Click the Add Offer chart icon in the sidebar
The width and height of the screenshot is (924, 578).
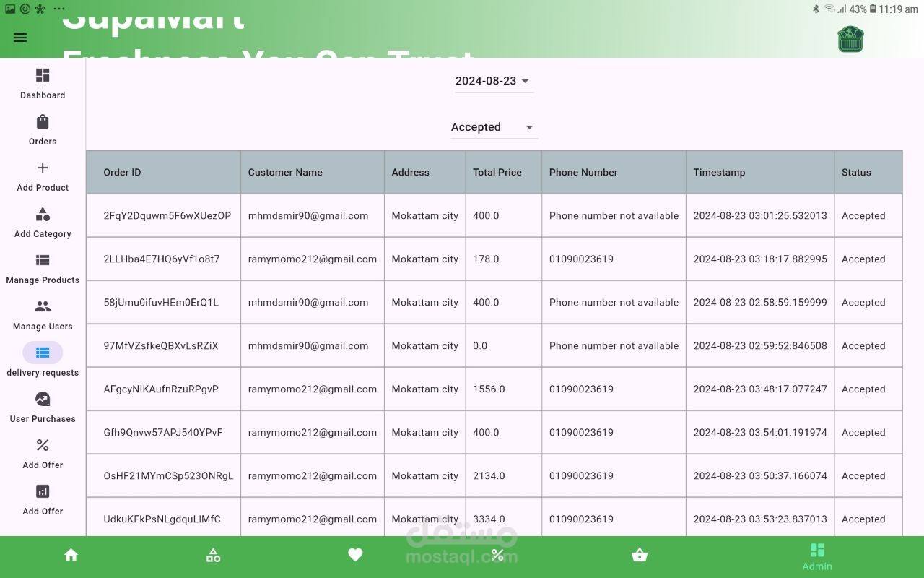[x=43, y=491]
